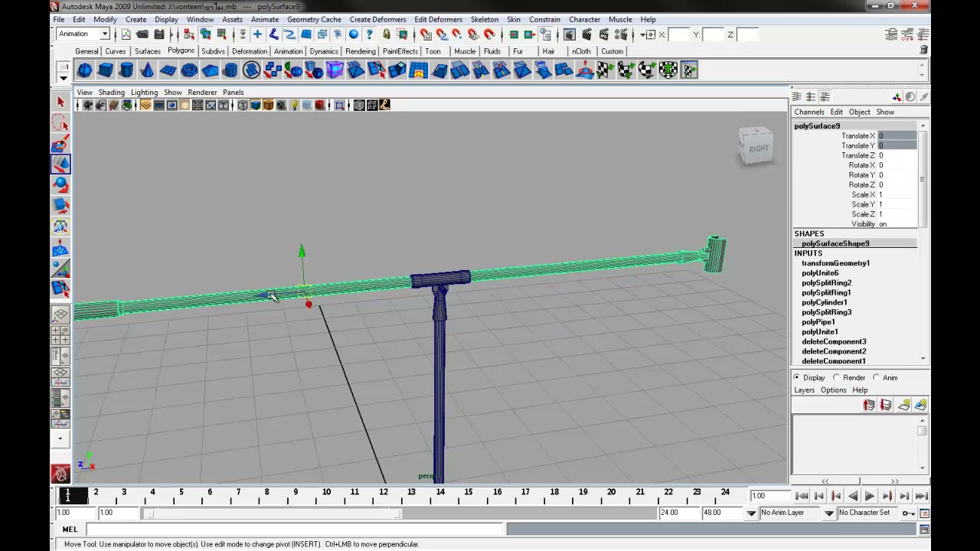Toggle smooth shade all blue cube icon
Viewport: 980px width, 551px height.
[256, 105]
